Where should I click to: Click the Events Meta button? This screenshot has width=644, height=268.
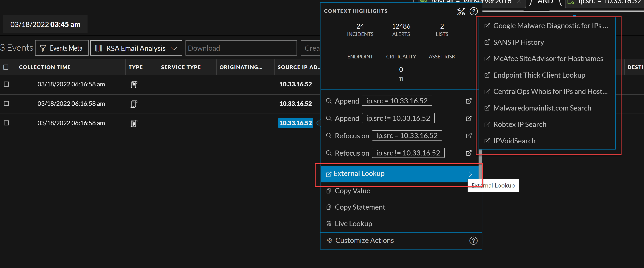tap(62, 48)
